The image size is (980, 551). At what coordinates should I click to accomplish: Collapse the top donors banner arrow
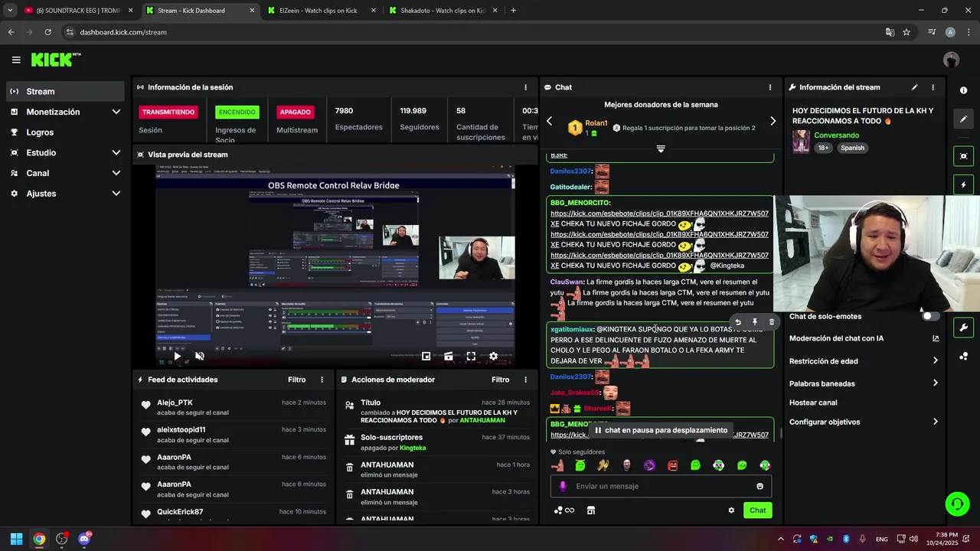[x=661, y=148]
